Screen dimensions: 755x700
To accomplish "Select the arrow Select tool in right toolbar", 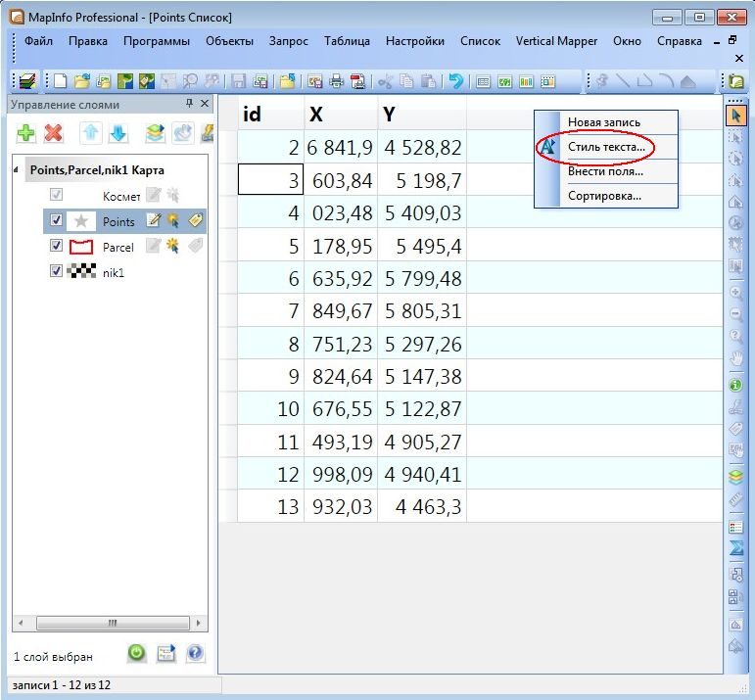I will point(735,117).
